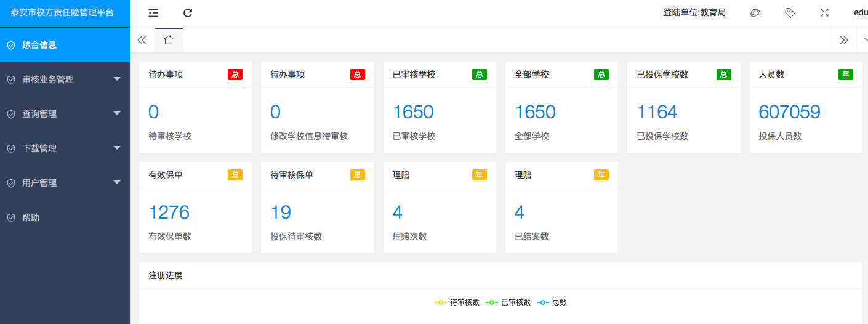Click green 总 badge on 已审核学校 card

point(480,75)
